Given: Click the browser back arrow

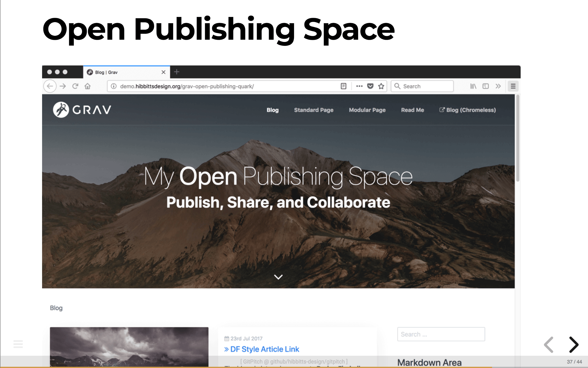Looking at the screenshot, I should [x=50, y=86].
